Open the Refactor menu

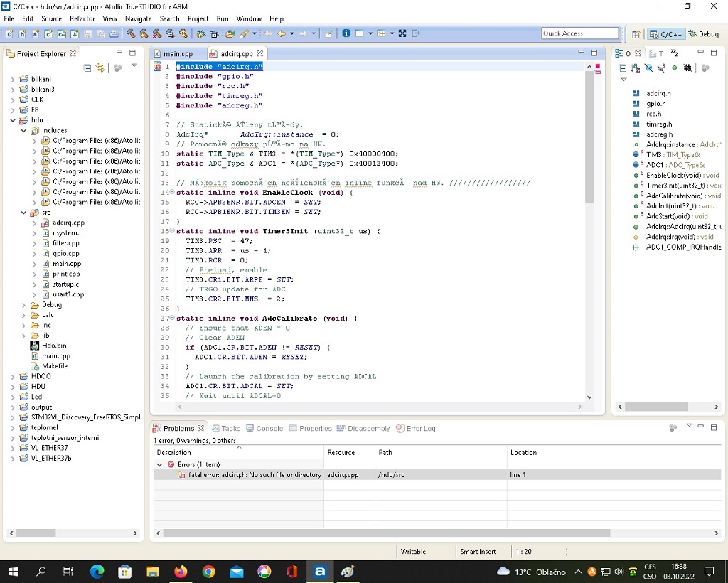coord(82,18)
